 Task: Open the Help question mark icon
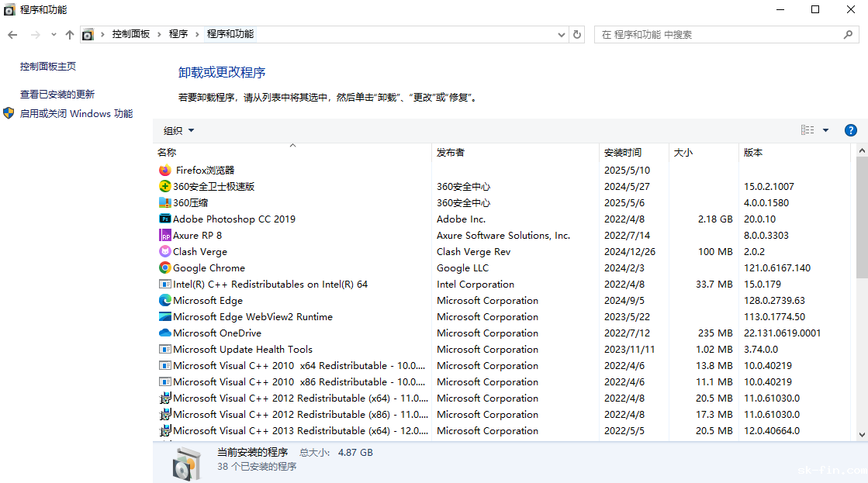point(851,129)
